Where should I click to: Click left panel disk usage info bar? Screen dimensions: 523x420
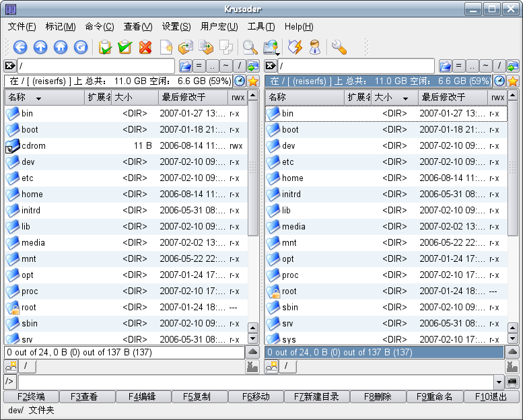(x=118, y=81)
